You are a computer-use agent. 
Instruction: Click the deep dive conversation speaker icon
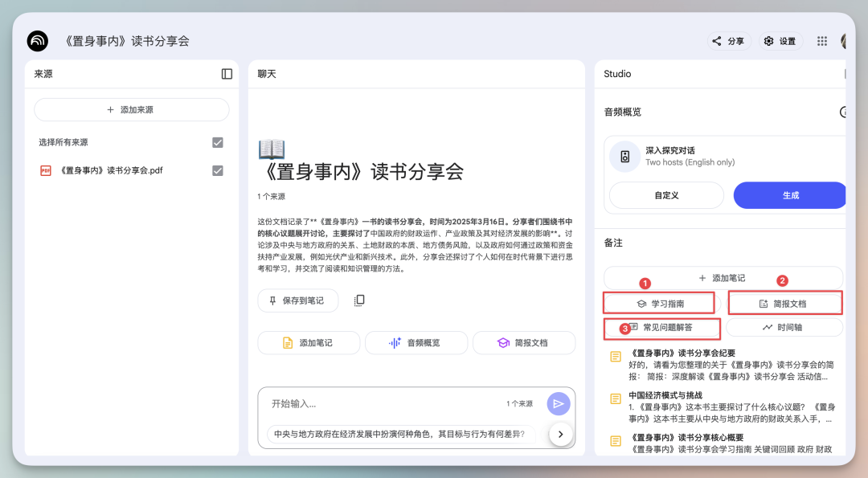click(x=625, y=157)
